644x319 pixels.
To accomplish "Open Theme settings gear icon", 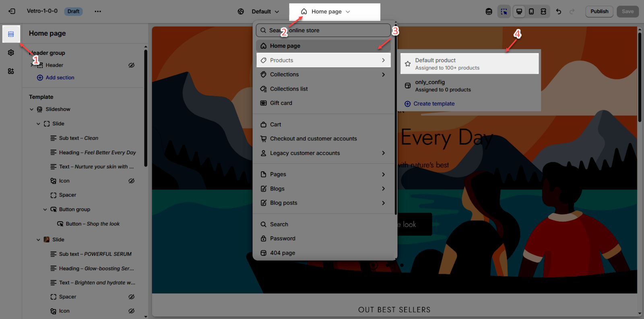I will point(11,53).
